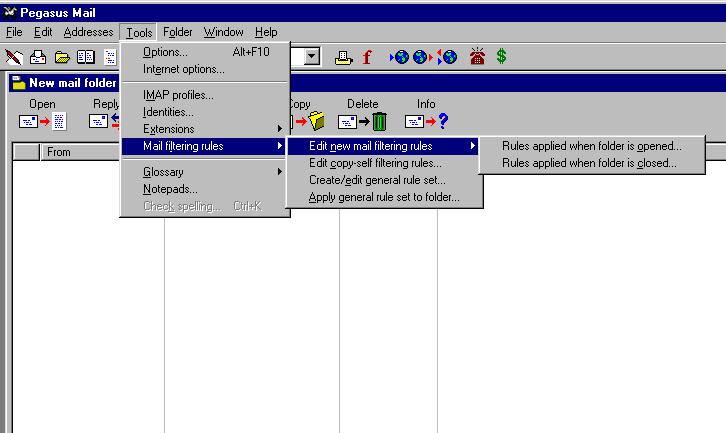Image resolution: width=726 pixels, height=433 pixels.
Task: Open the address books toolbar icon
Action: click(86, 57)
